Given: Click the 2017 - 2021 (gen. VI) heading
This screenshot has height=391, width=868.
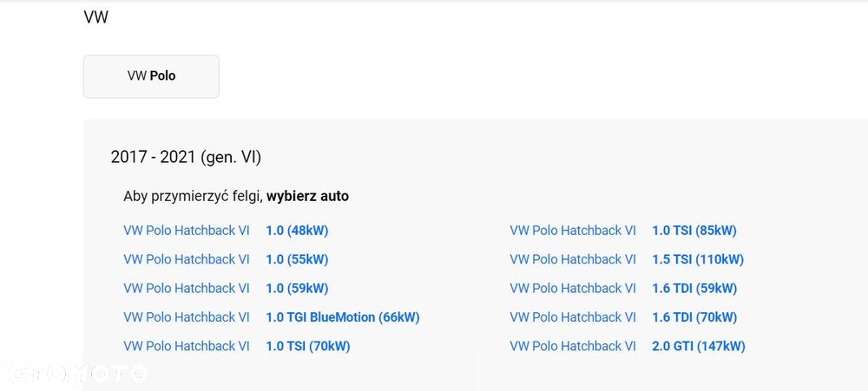Looking at the screenshot, I should coord(186,157).
